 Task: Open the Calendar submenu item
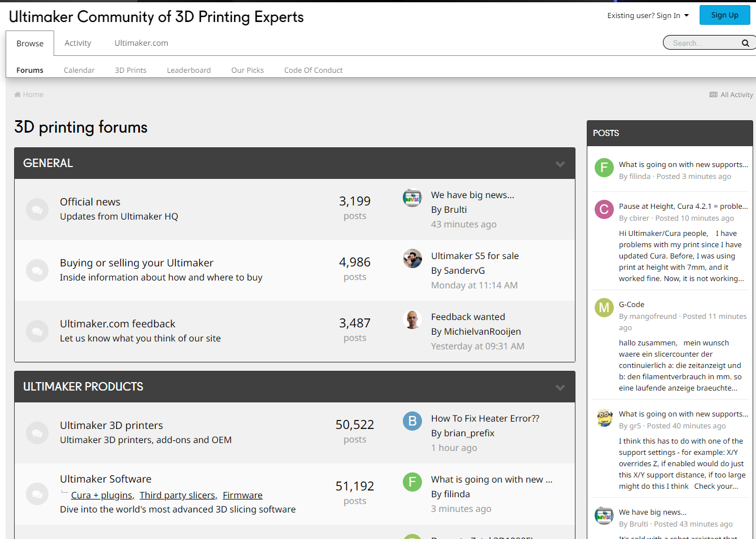(79, 70)
